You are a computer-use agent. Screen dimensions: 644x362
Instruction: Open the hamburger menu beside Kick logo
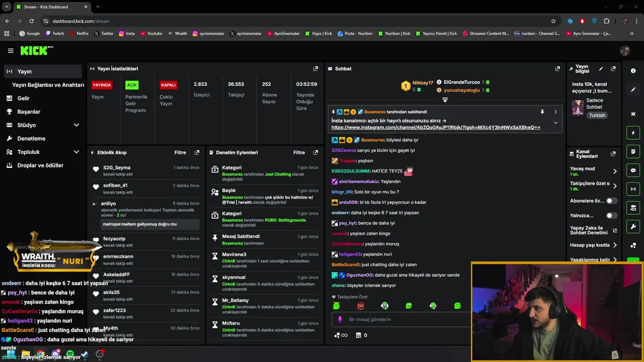click(x=11, y=51)
